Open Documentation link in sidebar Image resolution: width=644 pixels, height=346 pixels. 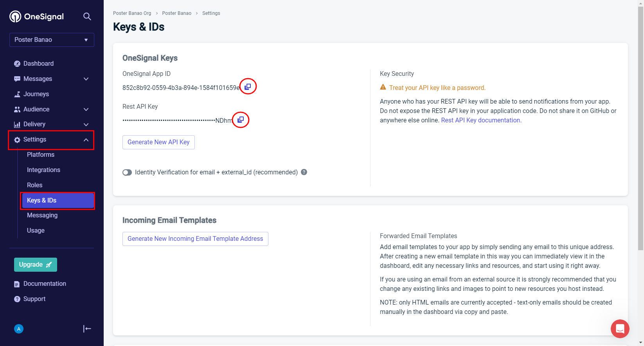tap(45, 283)
